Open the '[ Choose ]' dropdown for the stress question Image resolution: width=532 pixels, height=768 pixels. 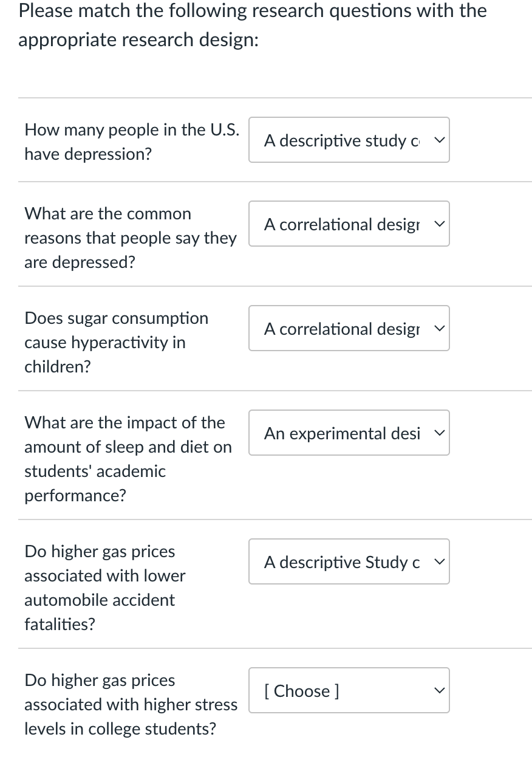click(348, 690)
